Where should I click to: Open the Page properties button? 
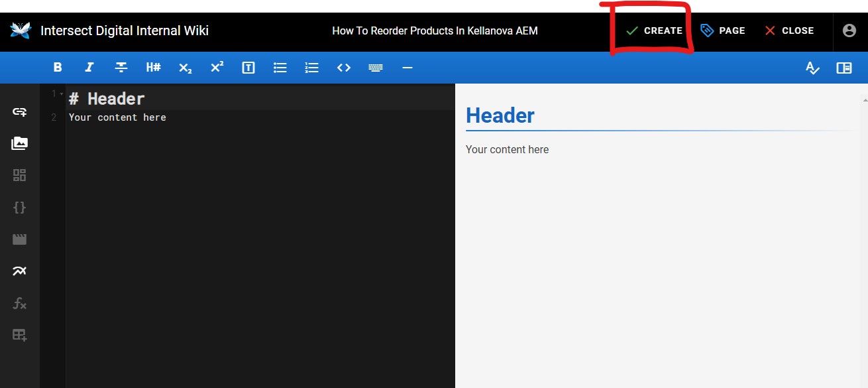(723, 31)
